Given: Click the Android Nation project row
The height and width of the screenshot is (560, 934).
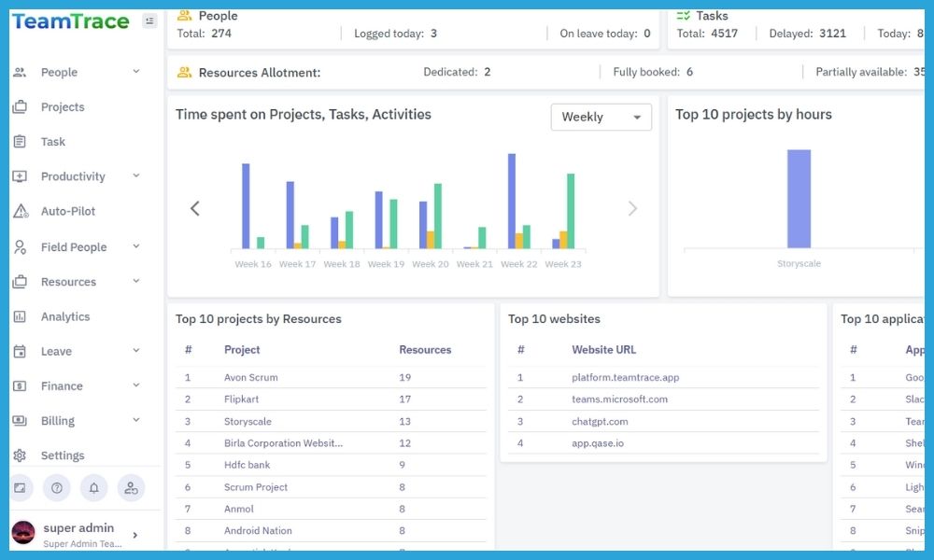Looking at the screenshot, I should coord(331,530).
